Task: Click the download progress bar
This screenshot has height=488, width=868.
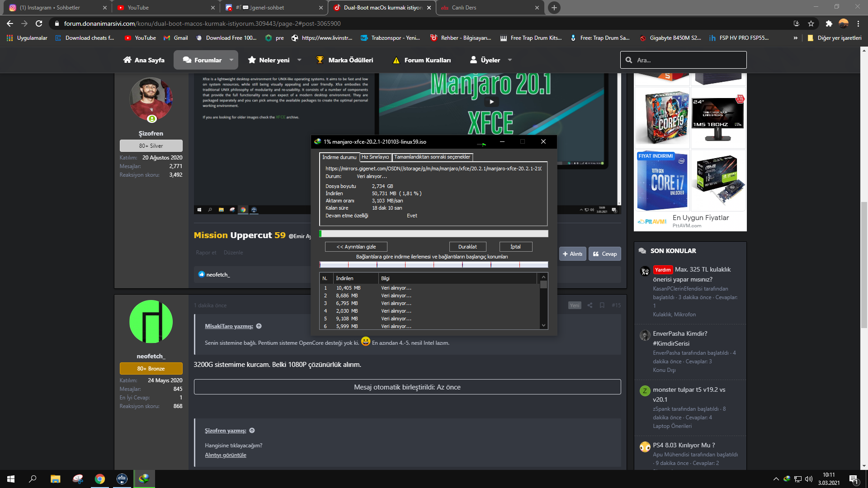Action: click(x=434, y=234)
